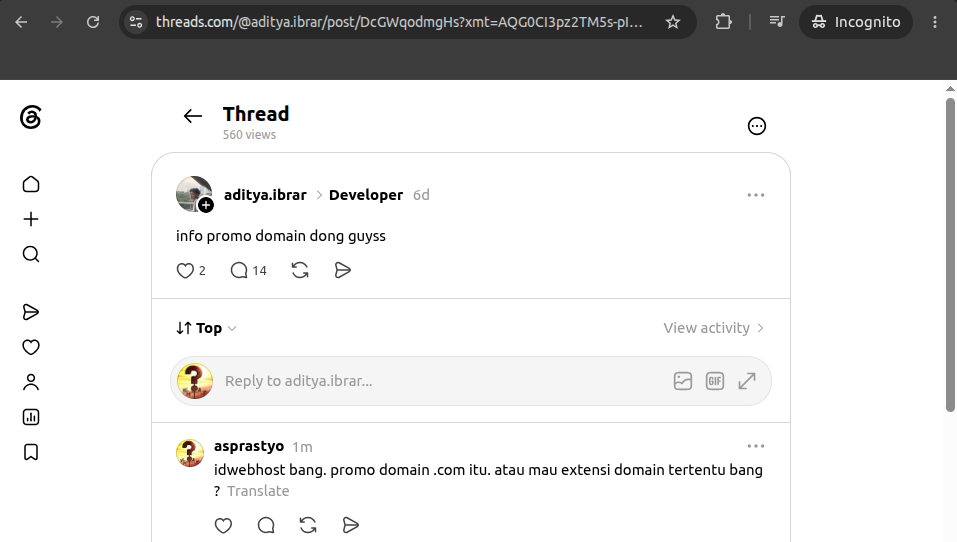Open Messages paper-plane icon in sidebar

point(31,312)
